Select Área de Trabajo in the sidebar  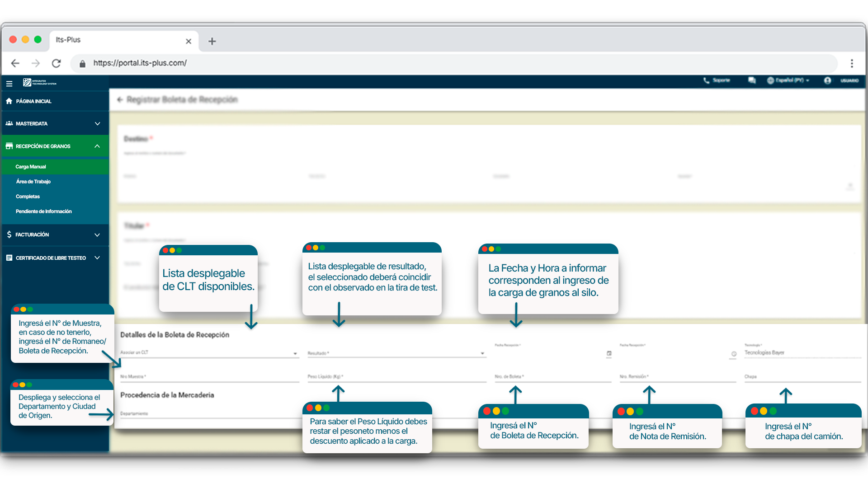pyautogui.click(x=33, y=182)
